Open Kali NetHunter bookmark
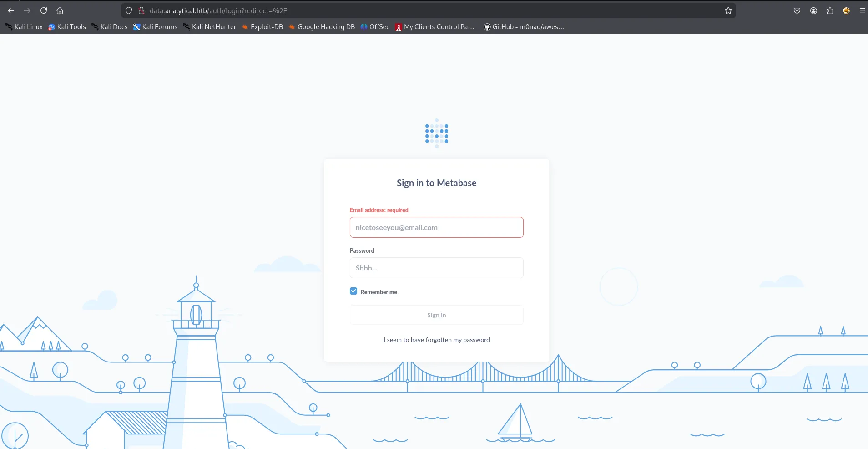This screenshot has width=868, height=449. click(210, 27)
